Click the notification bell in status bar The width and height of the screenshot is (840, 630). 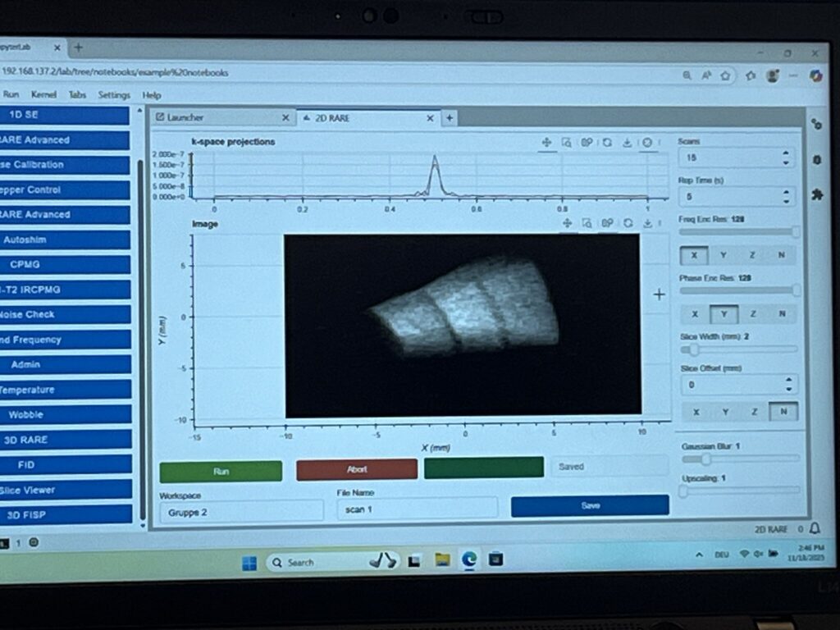pos(815,529)
